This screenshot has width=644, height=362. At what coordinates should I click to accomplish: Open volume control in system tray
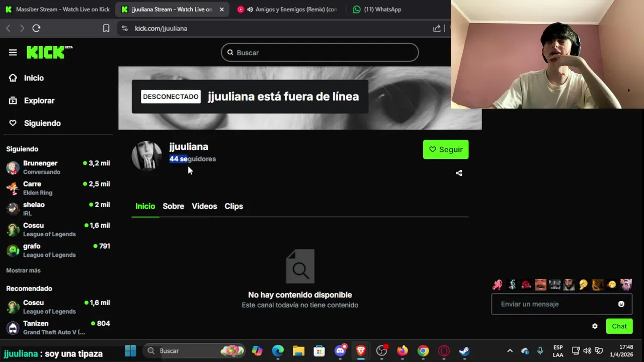coord(587,350)
